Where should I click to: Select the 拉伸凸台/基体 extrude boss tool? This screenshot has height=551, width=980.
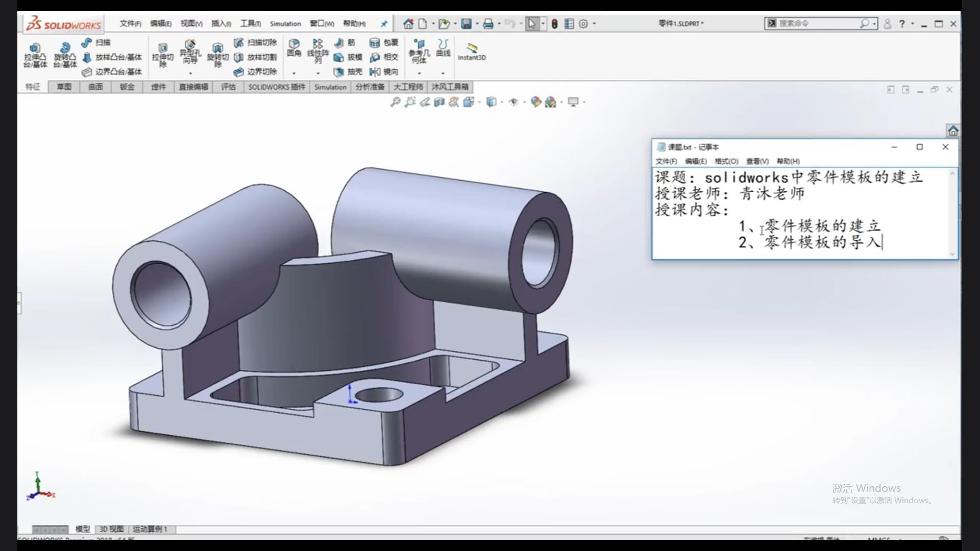point(35,55)
